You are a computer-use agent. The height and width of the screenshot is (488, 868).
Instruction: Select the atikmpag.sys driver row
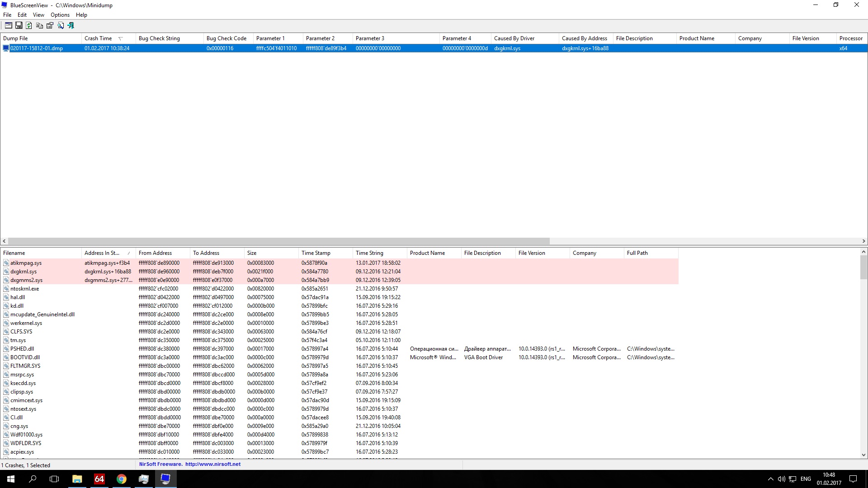[x=26, y=263]
